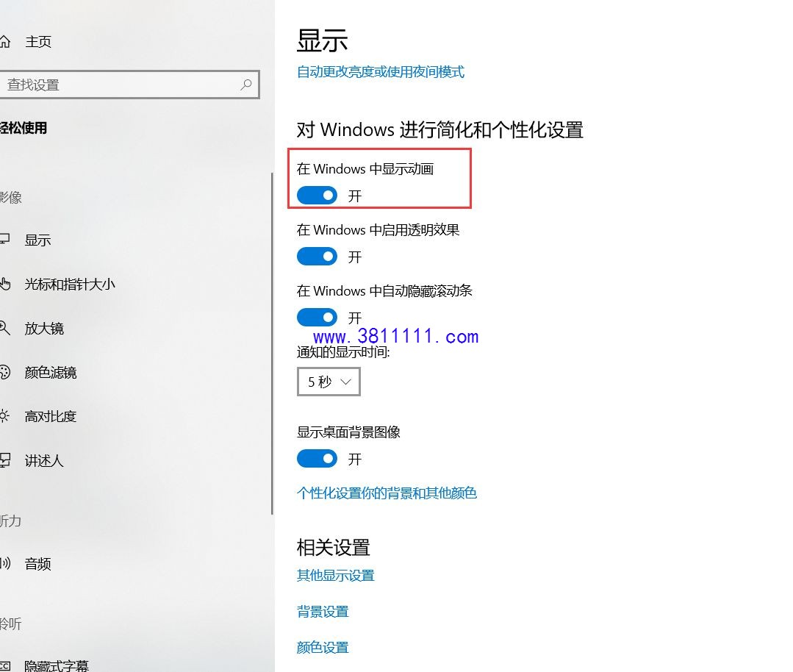This screenshot has width=793, height=672.
Task: Open link 个性化设置你的背景和其他颜色
Action: (x=387, y=493)
